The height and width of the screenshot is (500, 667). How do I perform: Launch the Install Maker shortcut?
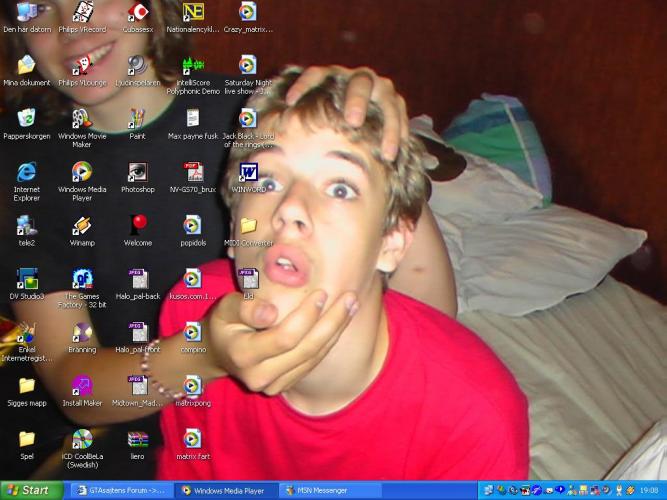point(82,386)
